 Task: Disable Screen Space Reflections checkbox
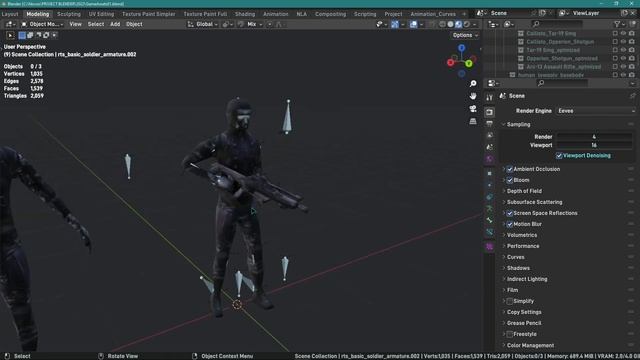tap(510, 213)
